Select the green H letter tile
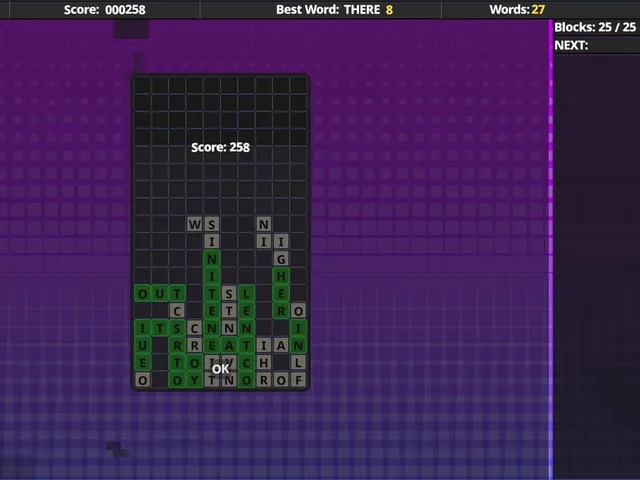This screenshot has width=640, height=480. click(281, 276)
